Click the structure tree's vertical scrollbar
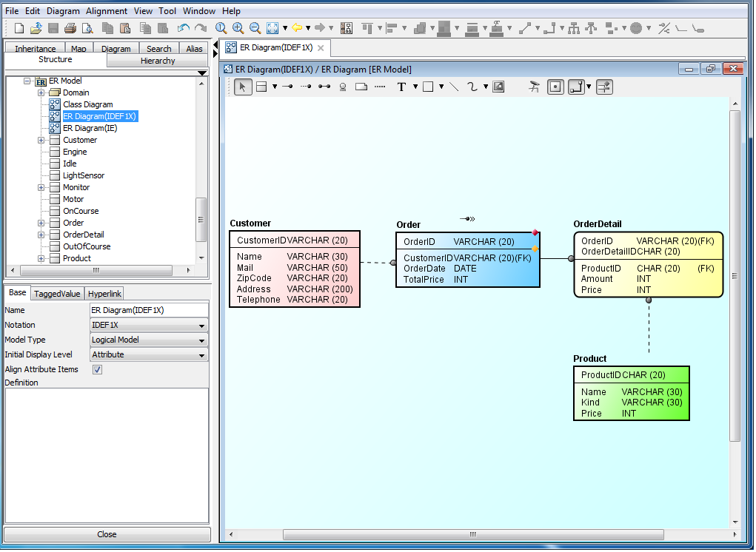 (x=201, y=220)
